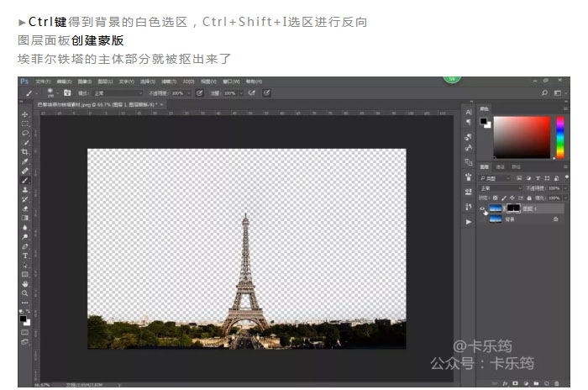588x390 pixels.
Task: Select the Lasso tool
Action: coord(25,133)
